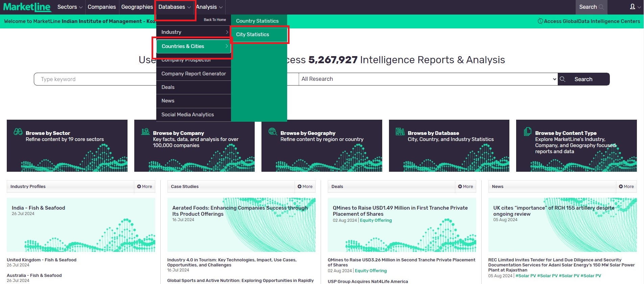Viewport: 644px width, 284px height.
Task: Open India - Fish & Seafood report
Action: (39, 208)
